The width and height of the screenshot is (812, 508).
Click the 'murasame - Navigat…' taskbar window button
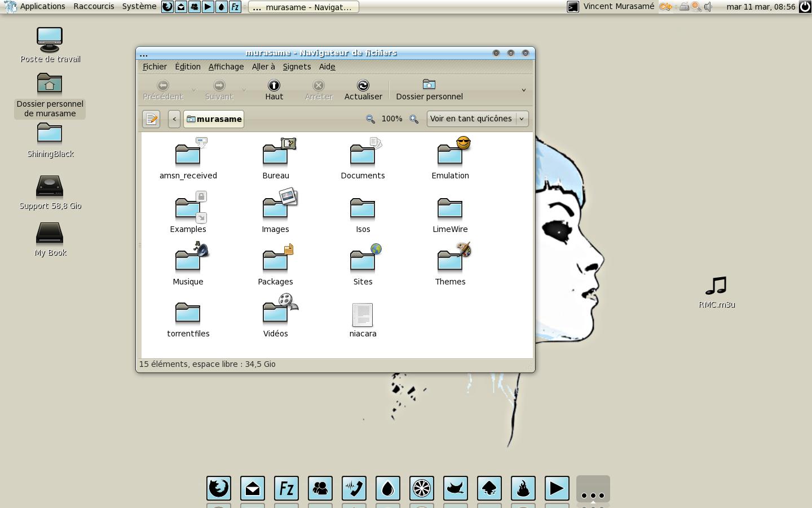[303, 7]
